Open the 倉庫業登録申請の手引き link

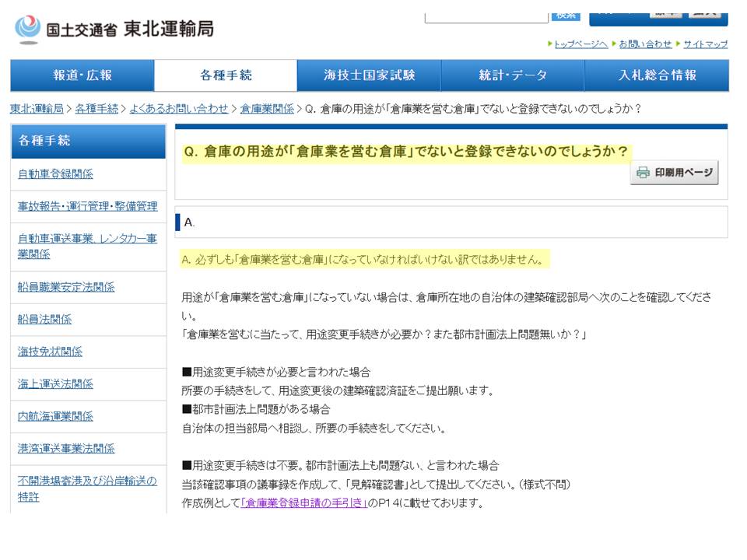point(304,502)
